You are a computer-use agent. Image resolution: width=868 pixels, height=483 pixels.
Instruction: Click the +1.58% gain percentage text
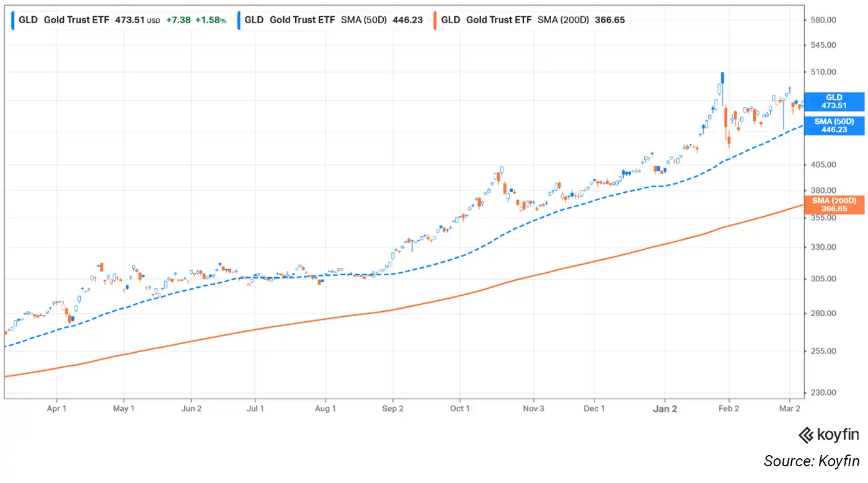210,19
